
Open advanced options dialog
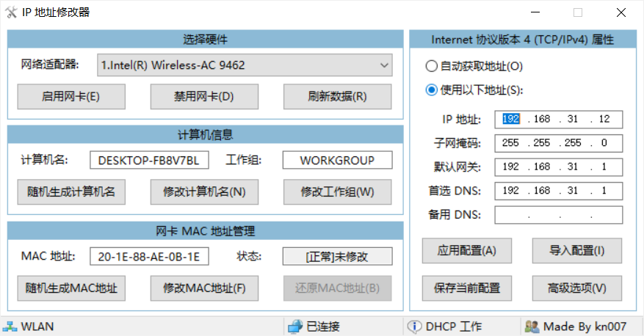click(577, 287)
